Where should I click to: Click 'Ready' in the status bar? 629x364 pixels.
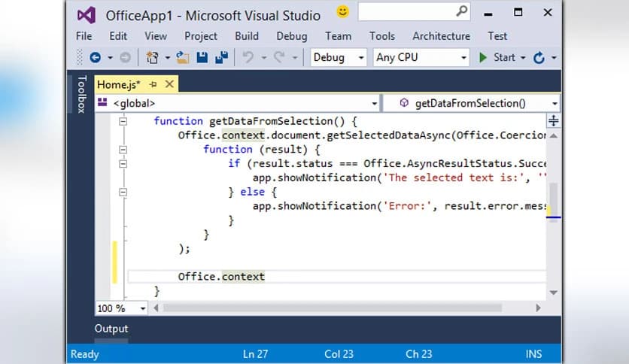[x=84, y=354]
